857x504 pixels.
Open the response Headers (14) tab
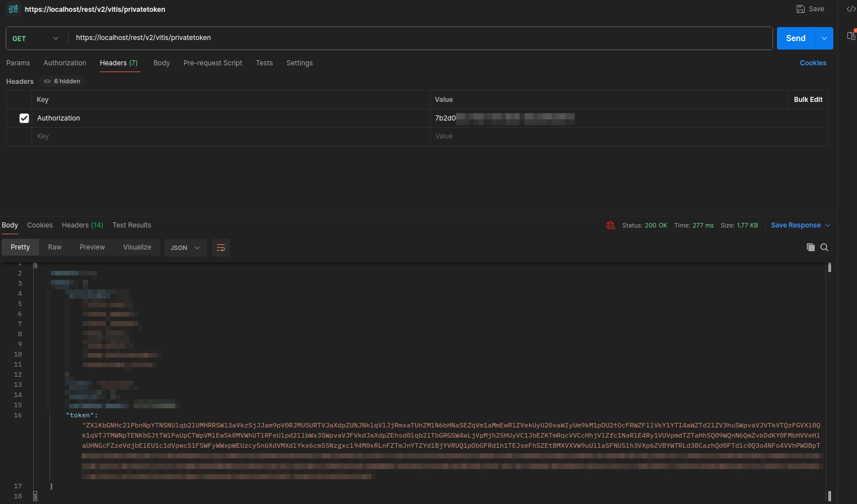coord(83,225)
